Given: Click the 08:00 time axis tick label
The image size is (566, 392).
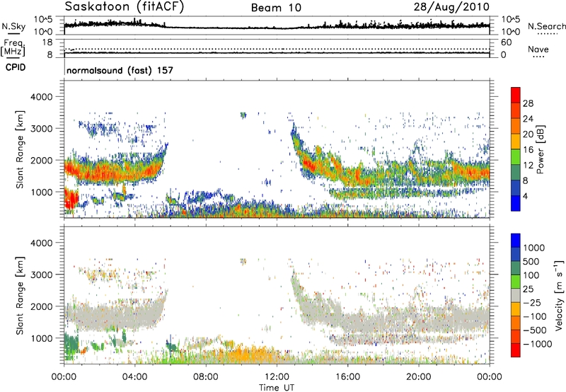Looking at the screenshot, I should point(205,377).
